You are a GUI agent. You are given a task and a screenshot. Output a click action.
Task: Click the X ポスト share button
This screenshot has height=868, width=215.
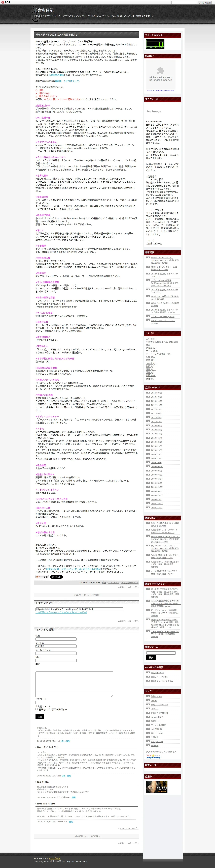pos(56,577)
